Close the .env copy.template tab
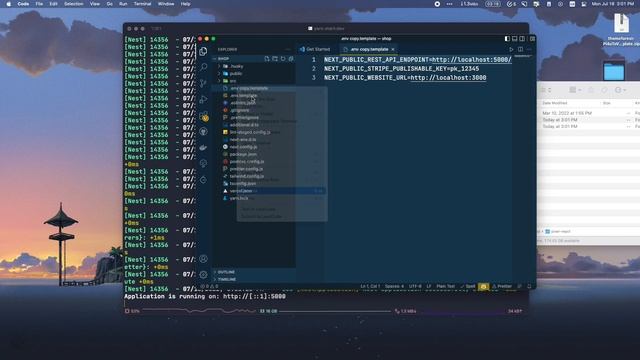 click(x=393, y=49)
